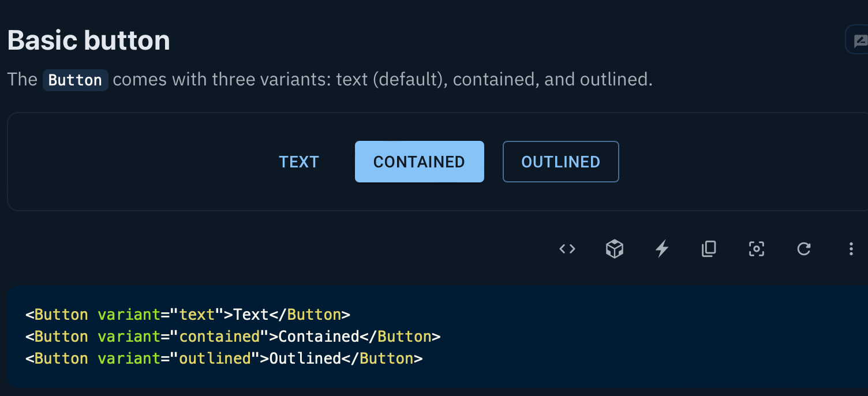
Task: Click the reset focus target icon
Action: [x=757, y=249]
